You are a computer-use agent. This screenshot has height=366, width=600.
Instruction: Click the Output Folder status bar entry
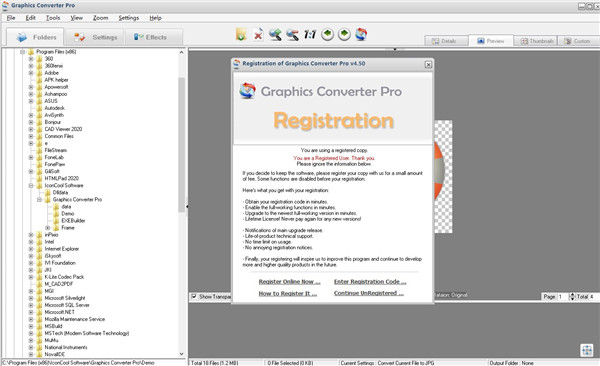tap(512, 363)
